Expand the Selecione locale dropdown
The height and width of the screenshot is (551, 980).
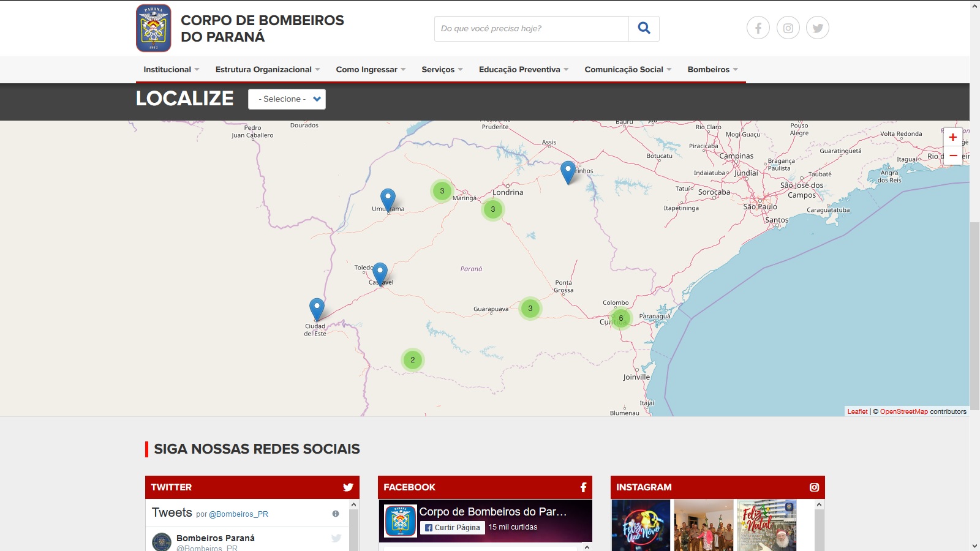tap(287, 99)
